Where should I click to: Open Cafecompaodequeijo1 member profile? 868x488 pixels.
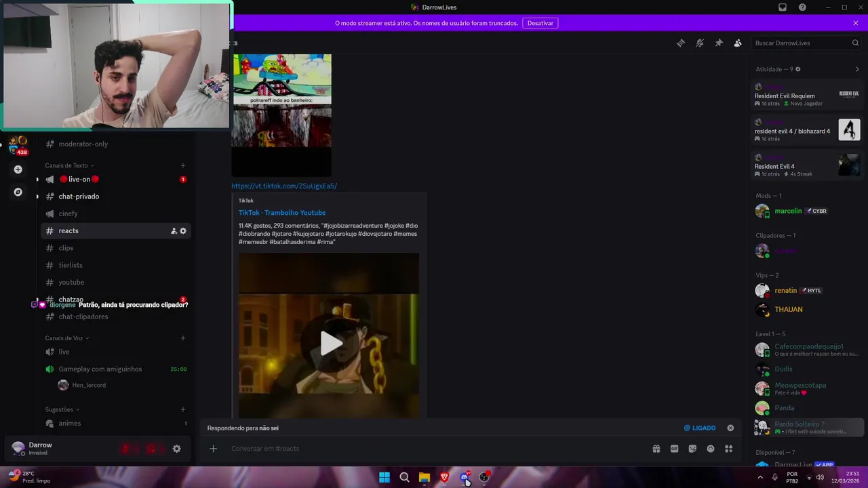click(807, 350)
